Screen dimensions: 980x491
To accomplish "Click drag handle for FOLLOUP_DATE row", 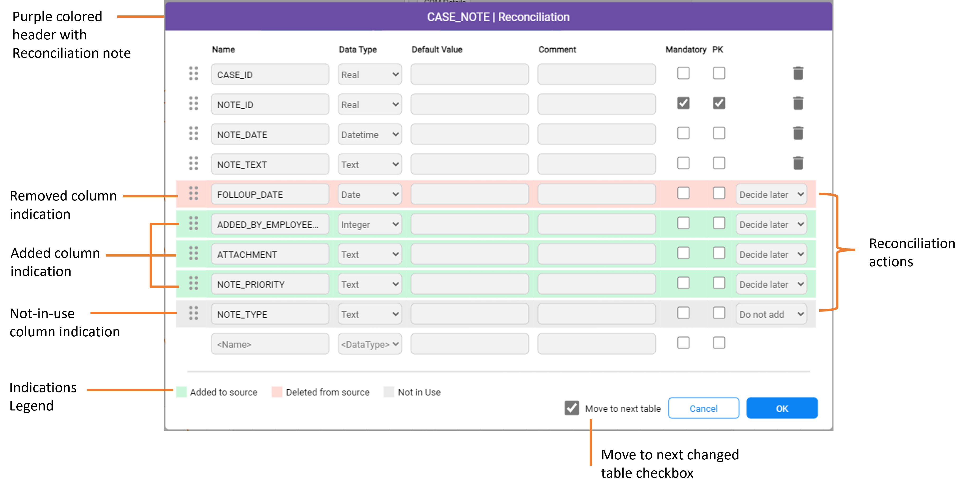I will pyautogui.click(x=193, y=193).
